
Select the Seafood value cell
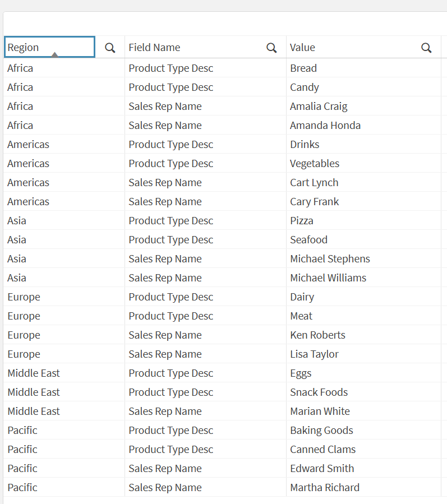(308, 240)
